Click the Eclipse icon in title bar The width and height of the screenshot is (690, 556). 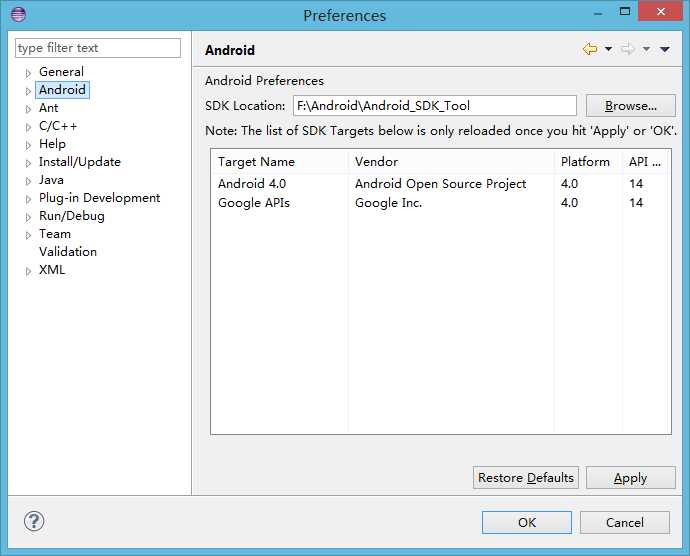(18, 15)
